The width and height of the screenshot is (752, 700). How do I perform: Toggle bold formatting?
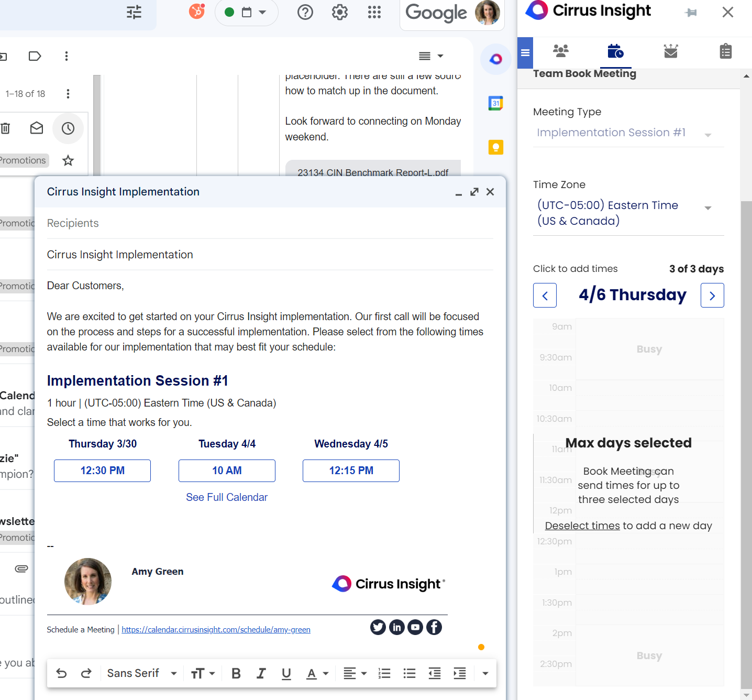point(236,673)
